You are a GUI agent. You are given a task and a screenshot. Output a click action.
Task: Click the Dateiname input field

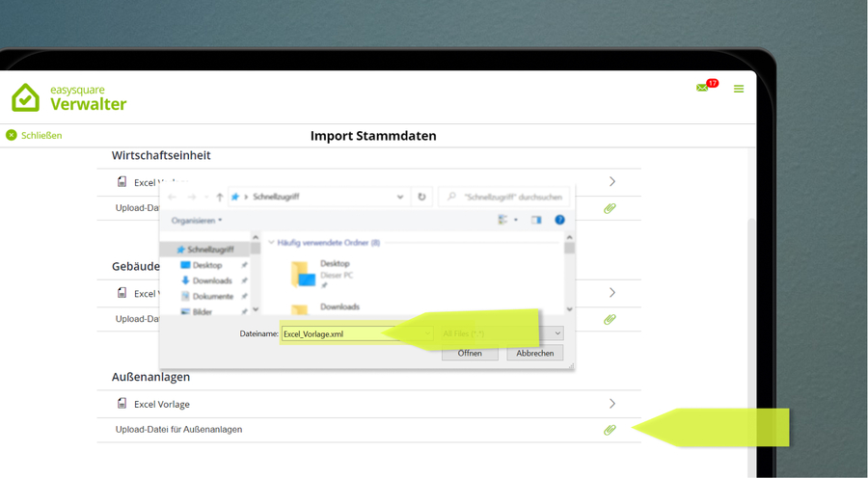(352, 333)
